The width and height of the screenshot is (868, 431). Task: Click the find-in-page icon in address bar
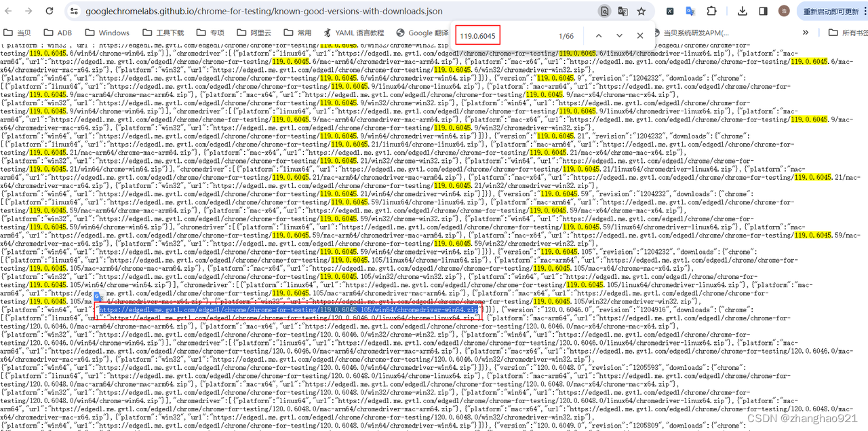click(x=604, y=12)
